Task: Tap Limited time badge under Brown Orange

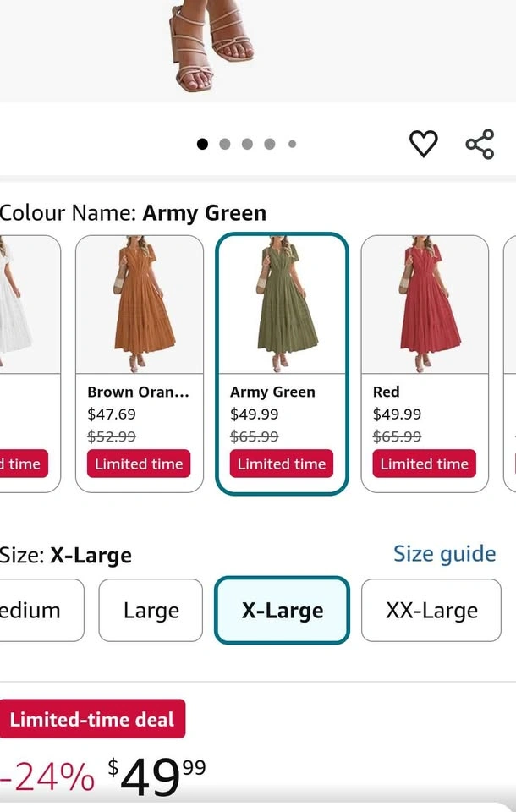Action: point(139,464)
